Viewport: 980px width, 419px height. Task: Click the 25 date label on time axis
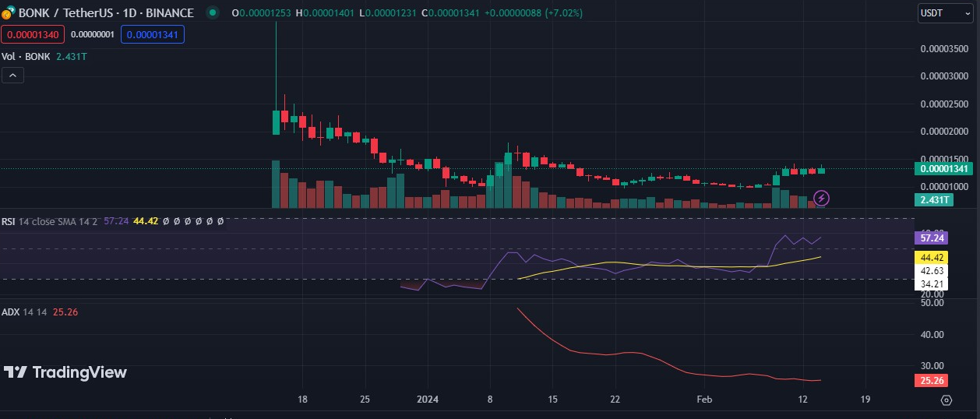[365, 400]
